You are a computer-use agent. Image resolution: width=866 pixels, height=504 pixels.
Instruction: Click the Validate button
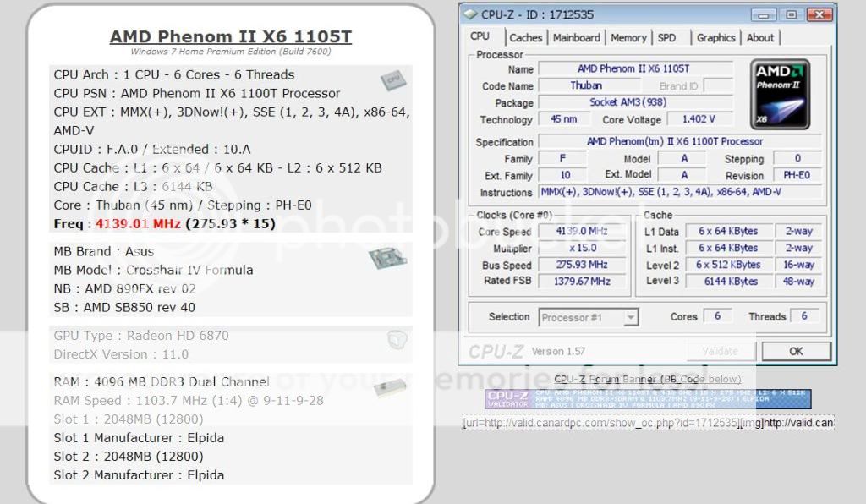click(720, 351)
